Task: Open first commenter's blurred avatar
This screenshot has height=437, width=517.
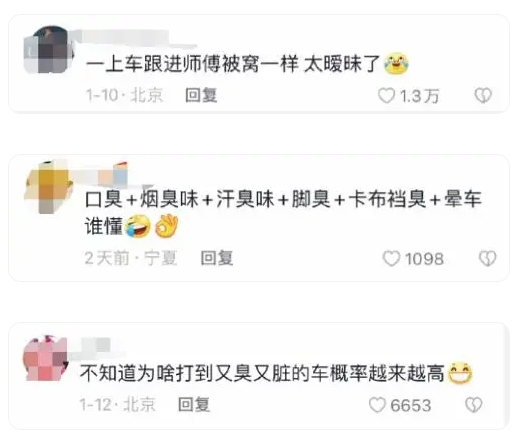Action: (49, 49)
